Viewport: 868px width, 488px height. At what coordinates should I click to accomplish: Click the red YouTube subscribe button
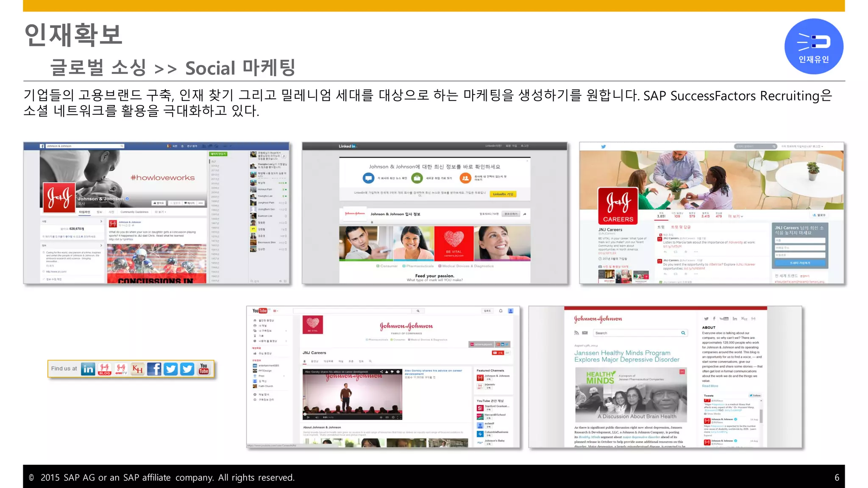tap(498, 352)
